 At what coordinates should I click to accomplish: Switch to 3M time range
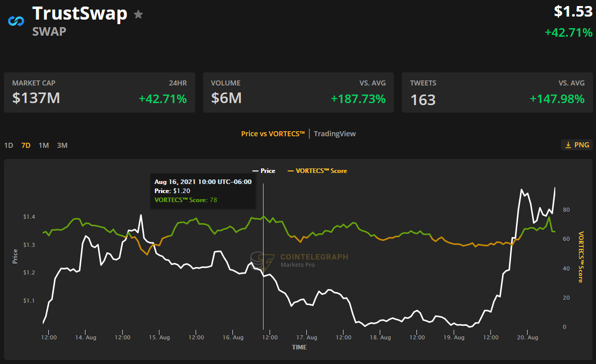click(x=62, y=145)
